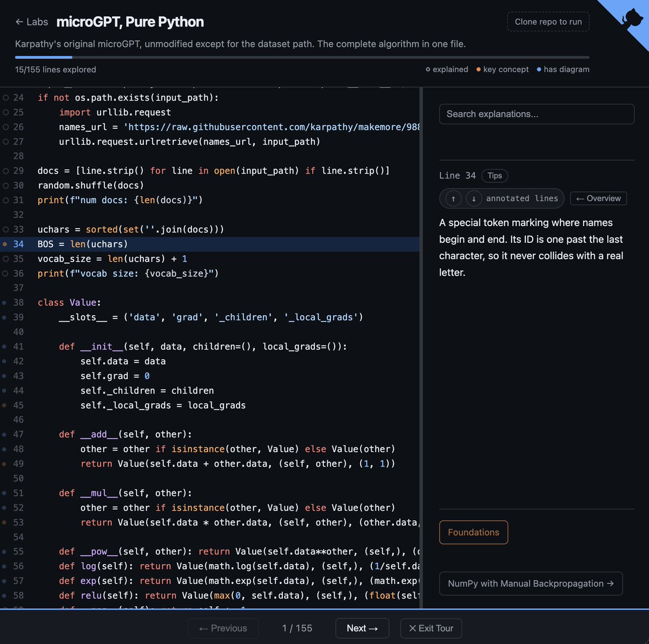Open the Foundations category

point(473,532)
